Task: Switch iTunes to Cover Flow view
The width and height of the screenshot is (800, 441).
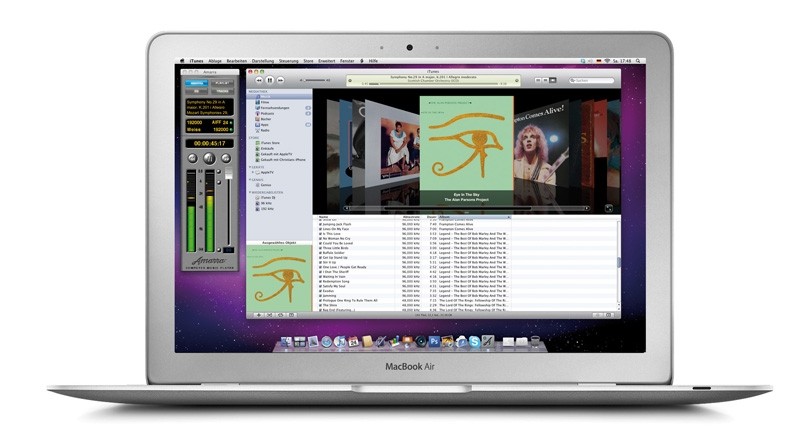Action: click(553, 80)
